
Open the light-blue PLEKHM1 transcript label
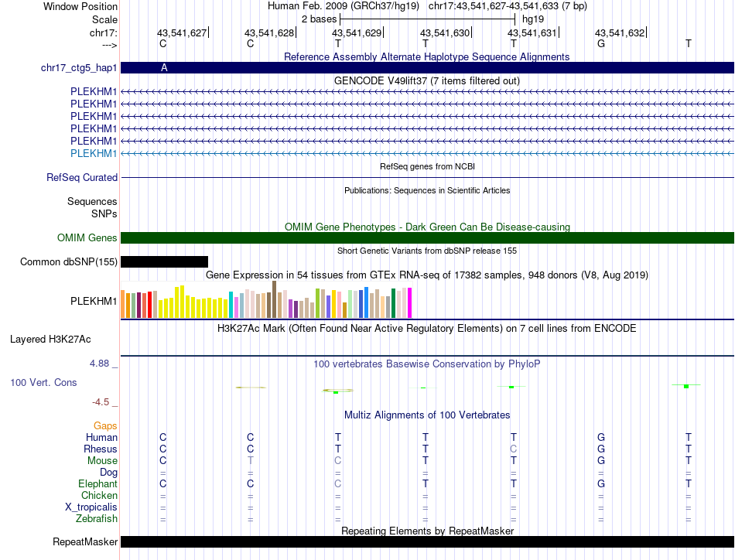pos(94,154)
